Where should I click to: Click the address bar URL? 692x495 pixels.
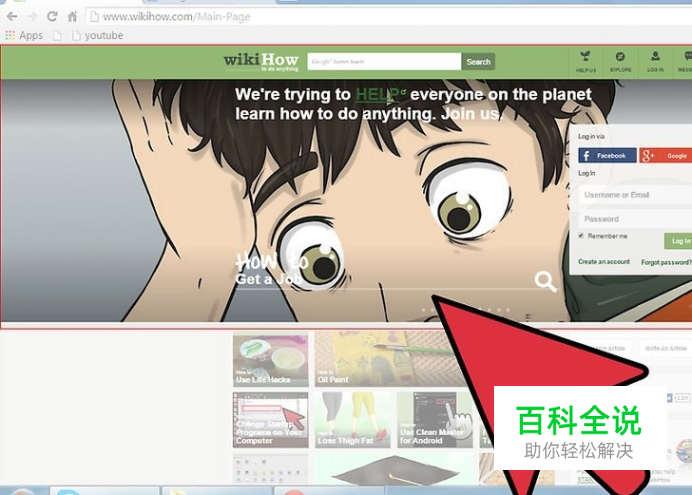pyautogui.click(x=176, y=17)
